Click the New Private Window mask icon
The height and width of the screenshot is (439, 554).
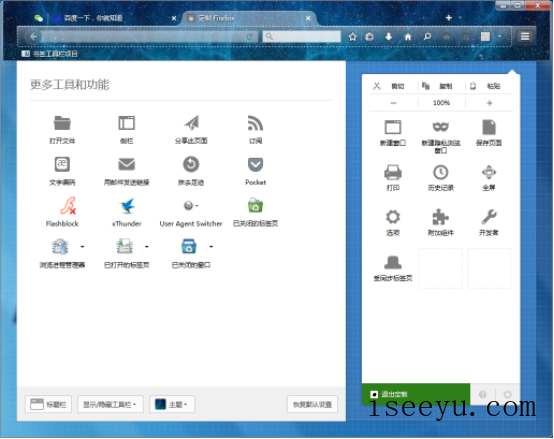tap(441, 127)
